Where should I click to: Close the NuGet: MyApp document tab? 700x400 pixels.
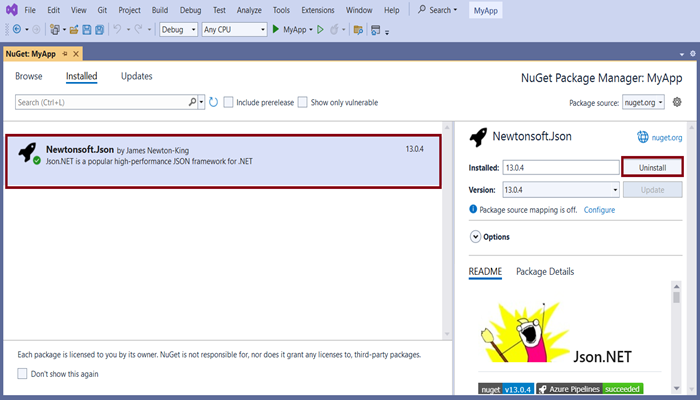(76, 54)
